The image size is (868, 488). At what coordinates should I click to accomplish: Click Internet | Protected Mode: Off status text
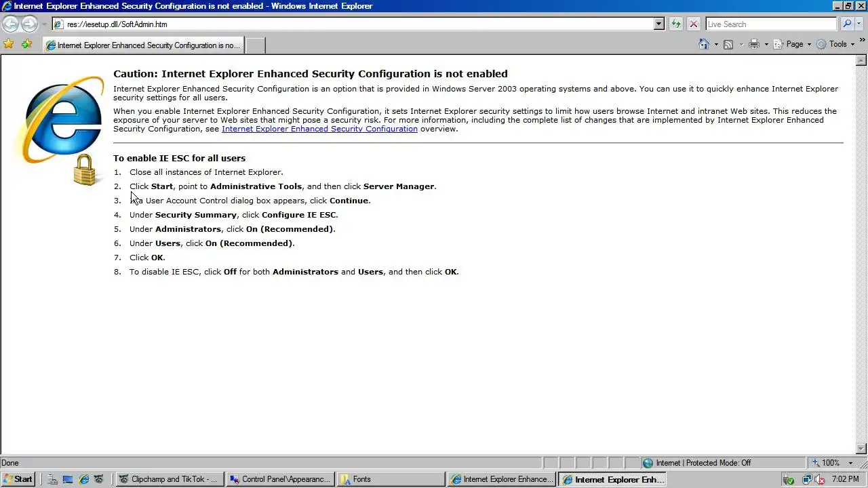(703, 463)
